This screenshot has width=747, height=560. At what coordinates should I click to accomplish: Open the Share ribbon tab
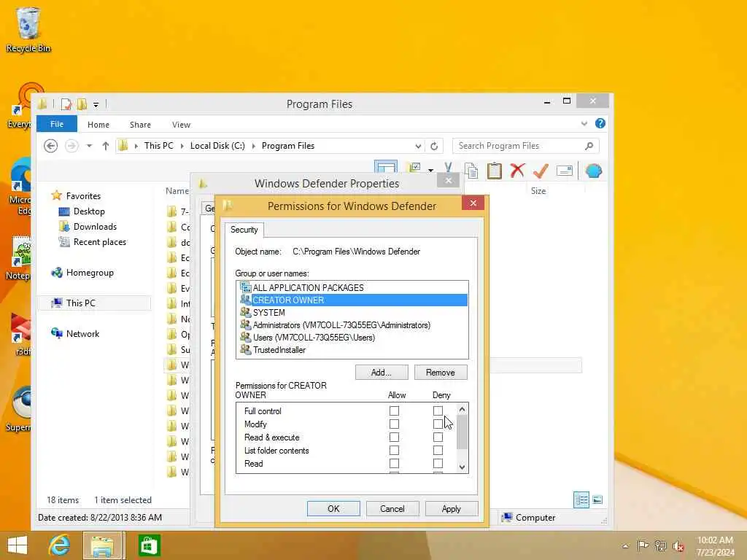(140, 125)
